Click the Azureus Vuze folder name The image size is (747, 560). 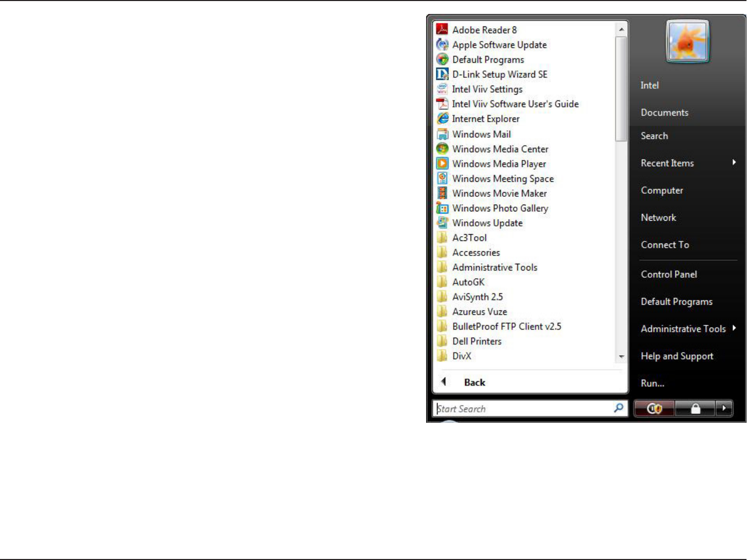click(480, 312)
